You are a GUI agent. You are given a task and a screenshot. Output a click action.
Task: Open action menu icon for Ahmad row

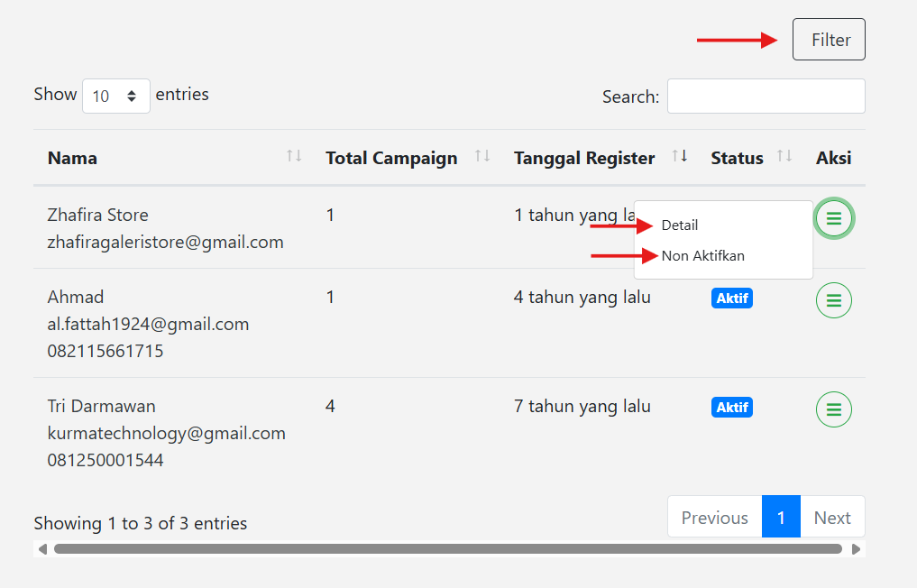tap(833, 300)
